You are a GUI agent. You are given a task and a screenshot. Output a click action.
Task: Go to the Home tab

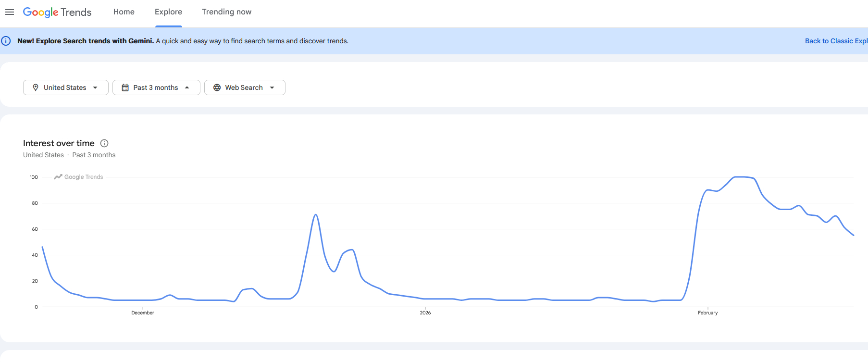[x=124, y=12]
